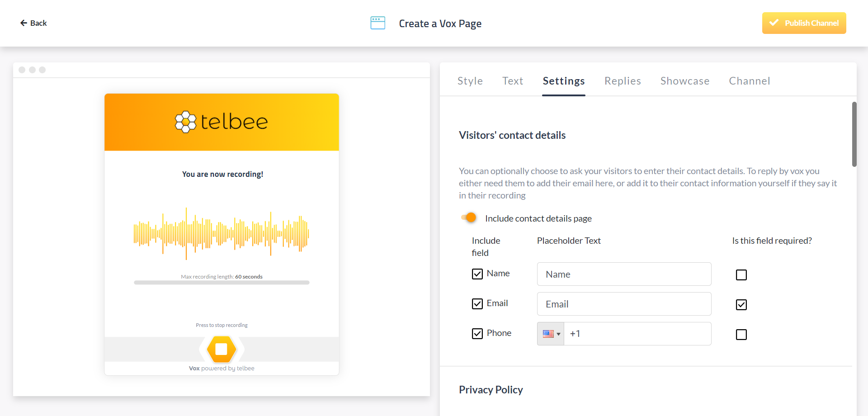Switch to the Style tab

(x=470, y=81)
